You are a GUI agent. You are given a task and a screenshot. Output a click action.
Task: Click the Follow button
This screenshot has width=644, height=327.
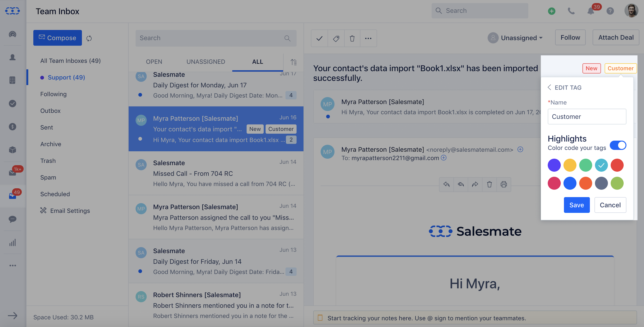coord(570,37)
